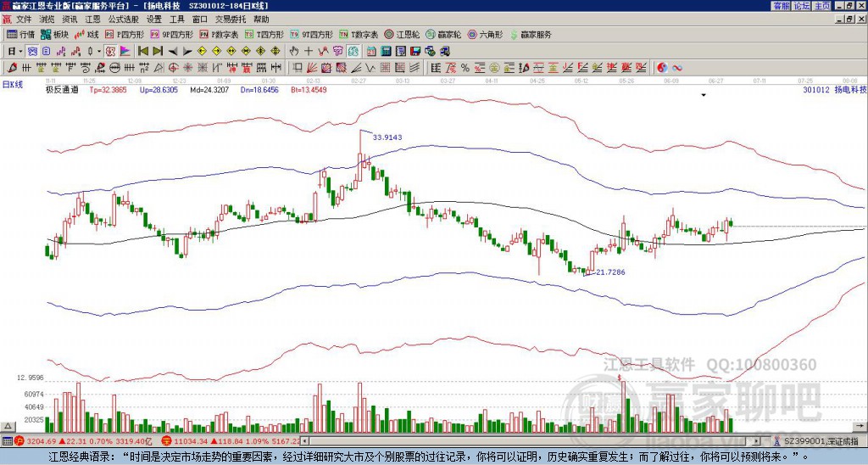Open the 公式选股 menu
868x465 pixels.
click(124, 20)
